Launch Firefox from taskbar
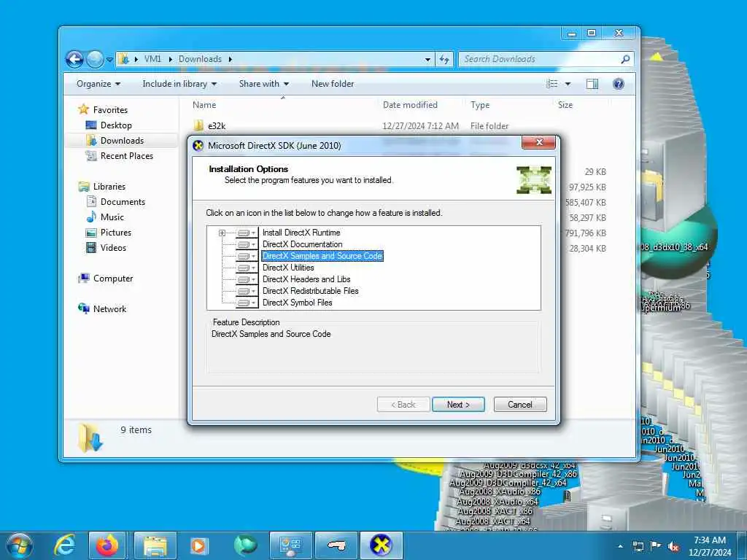Image resolution: width=747 pixels, height=560 pixels. click(107, 545)
